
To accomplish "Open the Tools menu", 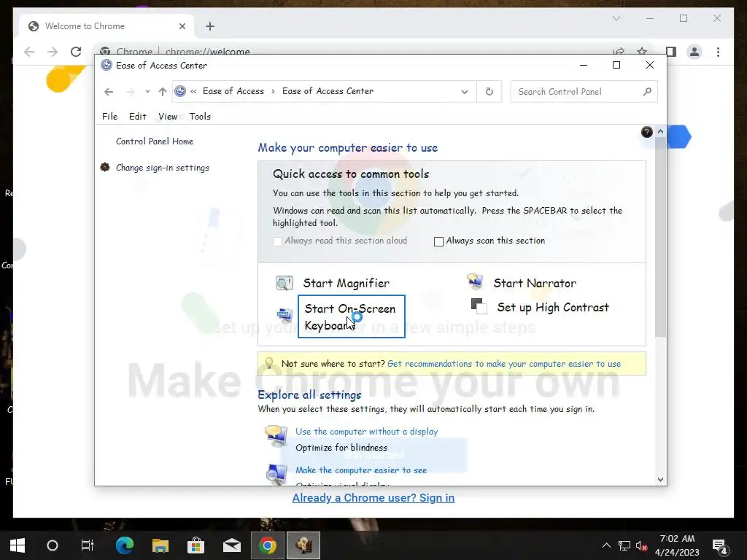I will point(200,116).
